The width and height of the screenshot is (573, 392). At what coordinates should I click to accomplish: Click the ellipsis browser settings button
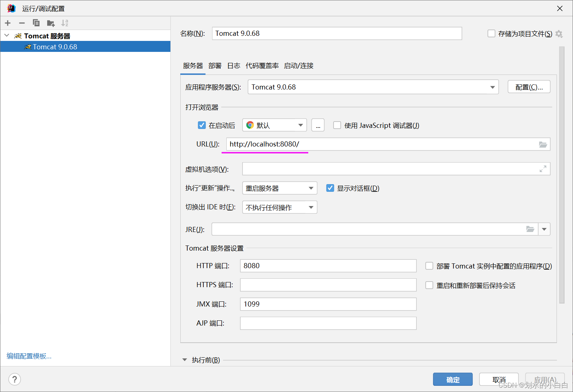[x=318, y=125]
